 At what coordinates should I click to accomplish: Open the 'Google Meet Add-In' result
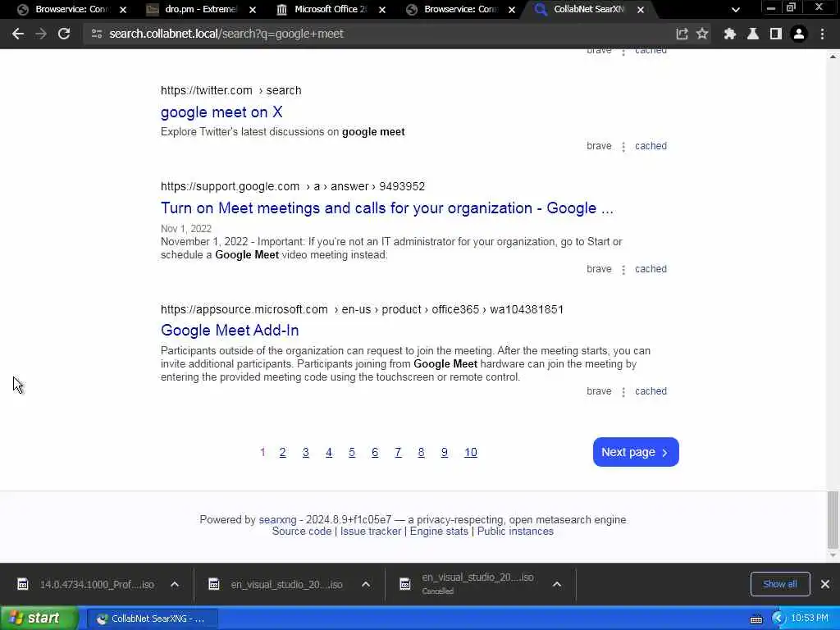[230, 330]
